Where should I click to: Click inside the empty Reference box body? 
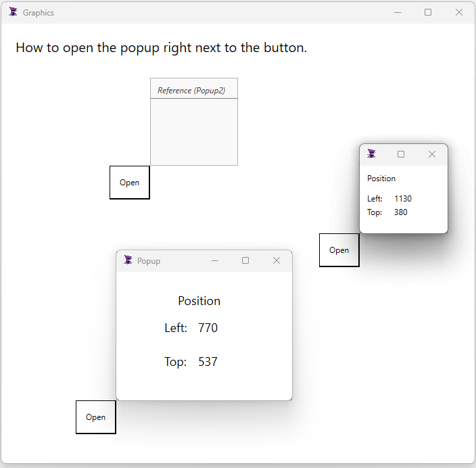pyautogui.click(x=194, y=132)
